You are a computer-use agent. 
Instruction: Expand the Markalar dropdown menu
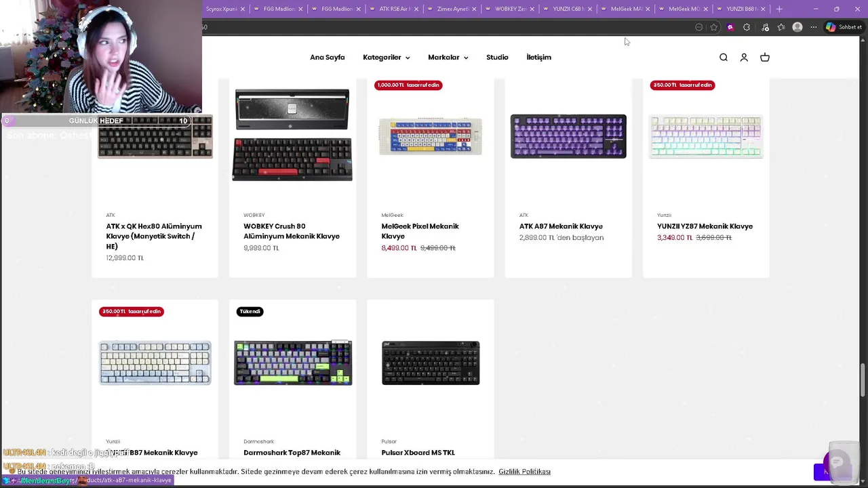coord(448,58)
